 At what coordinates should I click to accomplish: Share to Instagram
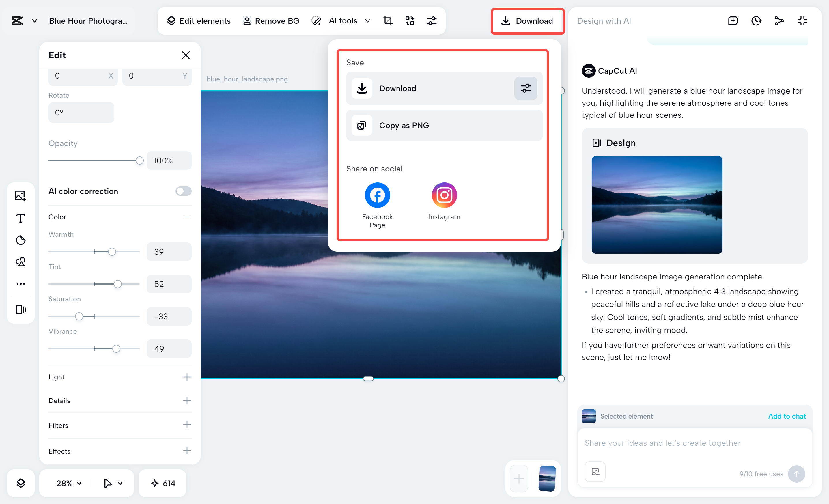444,195
